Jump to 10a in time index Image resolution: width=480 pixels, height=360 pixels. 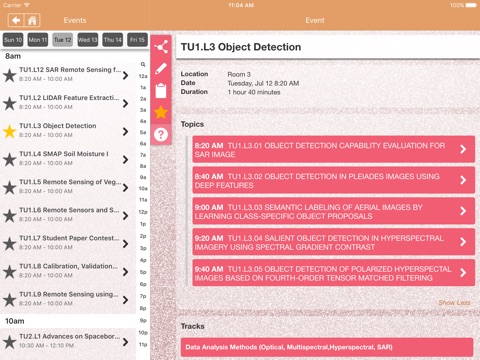pyautogui.click(x=143, y=188)
